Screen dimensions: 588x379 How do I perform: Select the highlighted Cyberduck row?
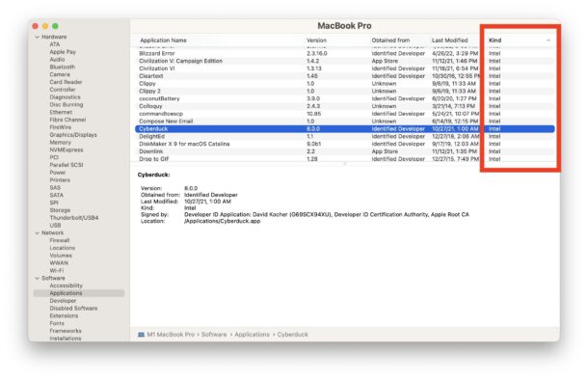coord(345,128)
